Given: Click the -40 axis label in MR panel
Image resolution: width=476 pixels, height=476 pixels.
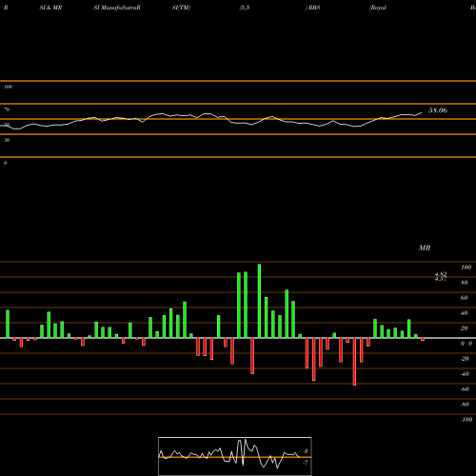Looking at the screenshot, I should (465, 374).
